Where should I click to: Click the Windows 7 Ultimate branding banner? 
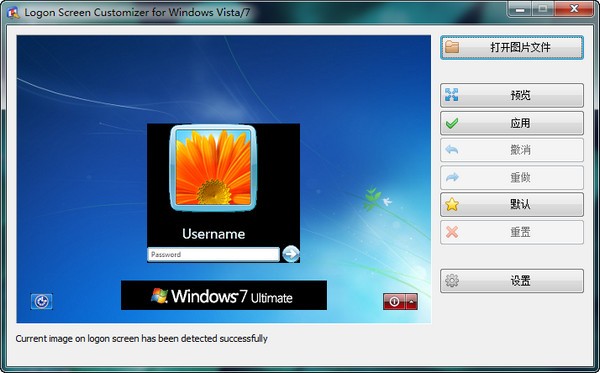[x=224, y=295]
